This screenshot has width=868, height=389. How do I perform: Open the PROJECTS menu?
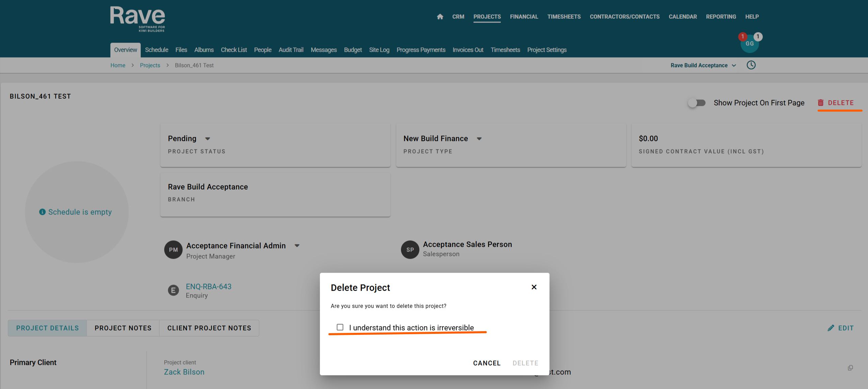(x=487, y=17)
